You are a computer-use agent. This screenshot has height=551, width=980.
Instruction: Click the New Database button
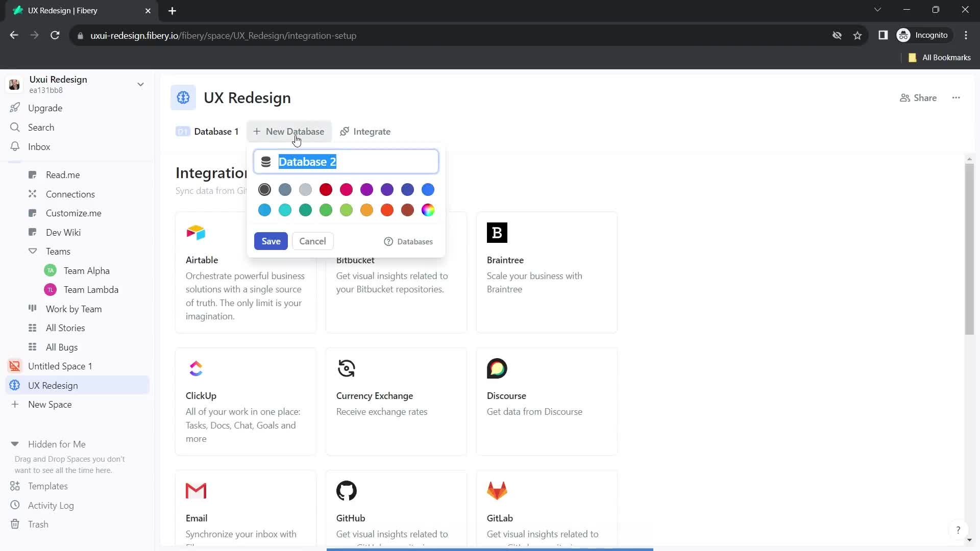click(289, 131)
